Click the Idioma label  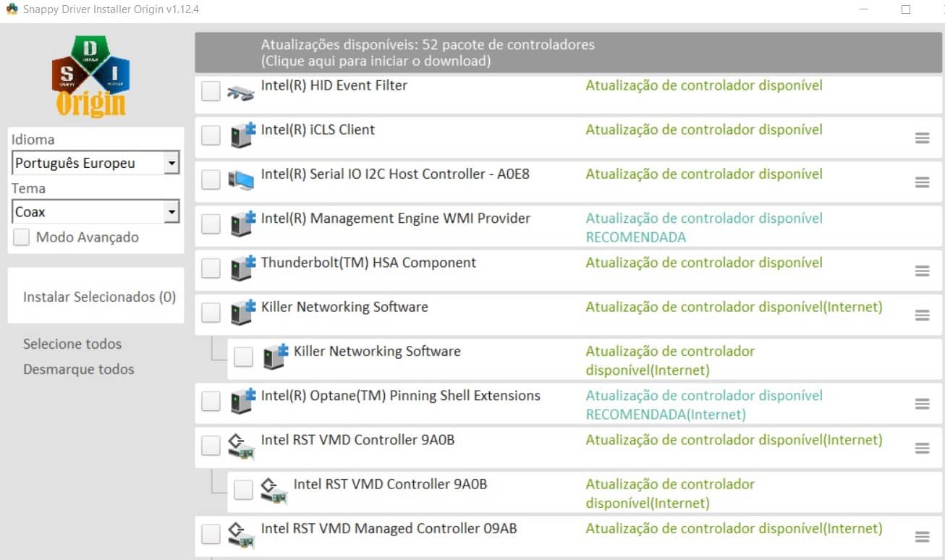(x=33, y=140)
